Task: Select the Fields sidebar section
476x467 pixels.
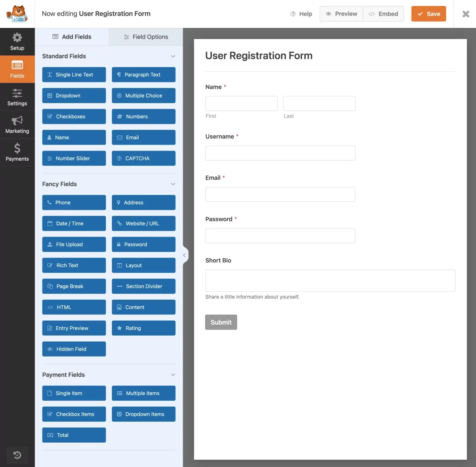Action: tap(17, 69)
